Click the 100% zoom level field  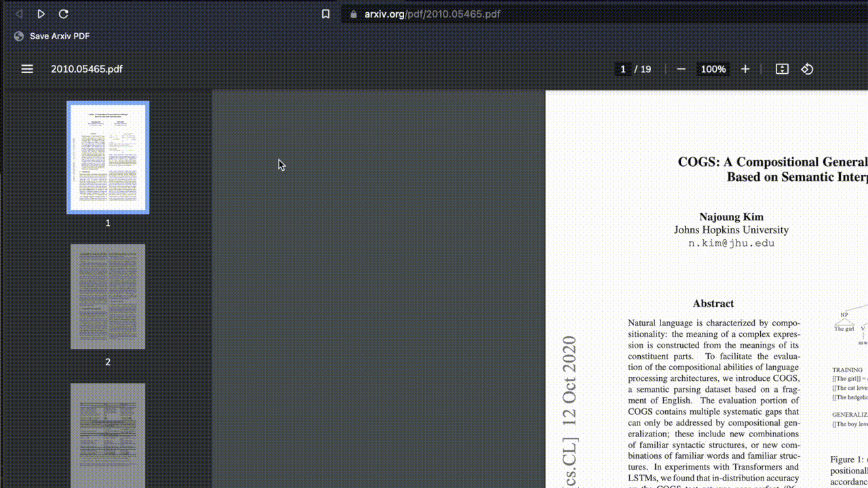(713, 69)
